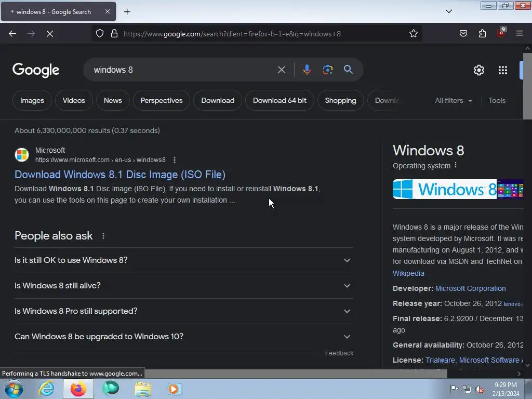Open People also ask options menu

point(103,236)
